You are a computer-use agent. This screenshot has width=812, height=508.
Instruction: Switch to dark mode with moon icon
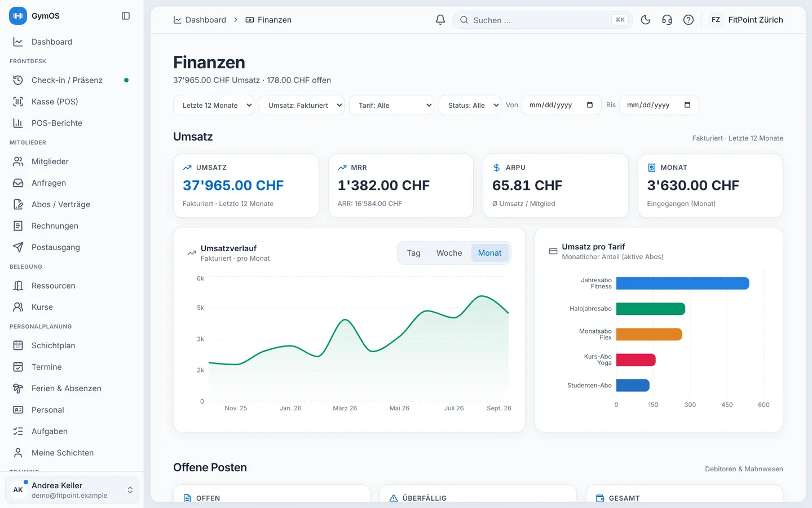[646, 20]
